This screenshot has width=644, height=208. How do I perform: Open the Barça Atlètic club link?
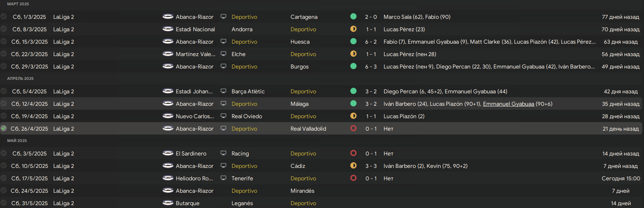(x=248, y=91)
